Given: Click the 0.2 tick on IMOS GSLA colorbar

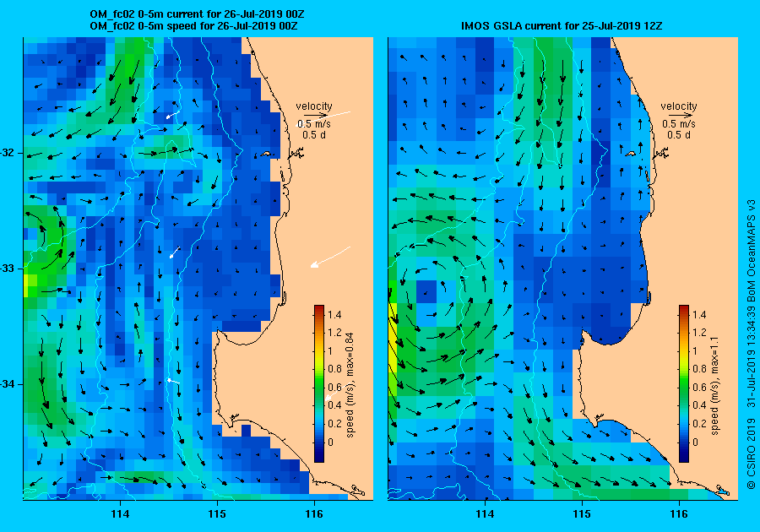Looking at the screenshot, I should tap(699, 423).
